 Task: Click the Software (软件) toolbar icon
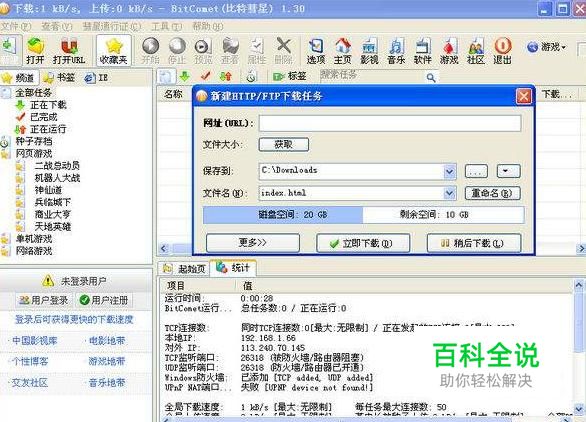click(x=423, y=50)
